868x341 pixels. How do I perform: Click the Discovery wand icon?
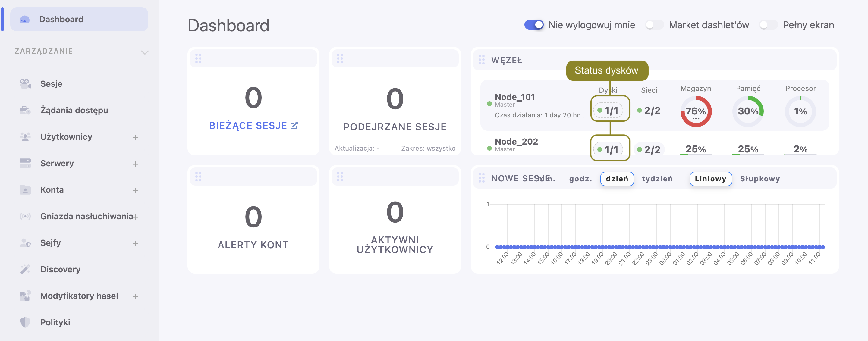(x=25, y=269)
